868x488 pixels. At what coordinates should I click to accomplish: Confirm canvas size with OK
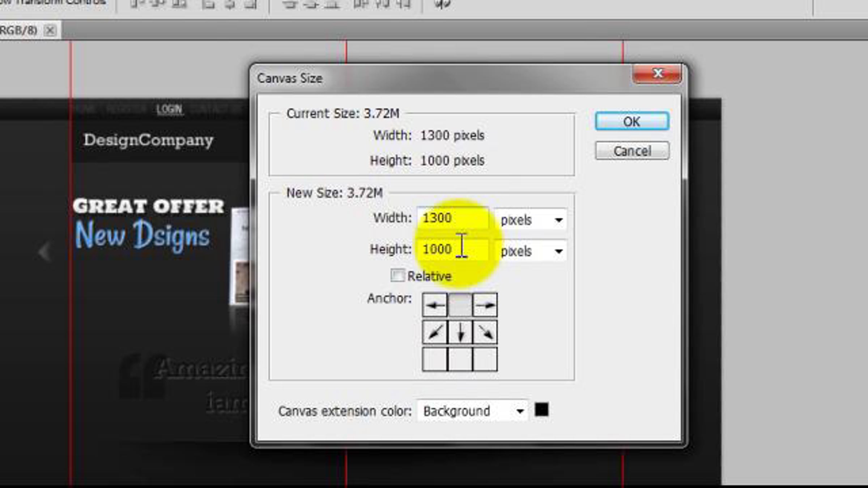click(632, 121)
